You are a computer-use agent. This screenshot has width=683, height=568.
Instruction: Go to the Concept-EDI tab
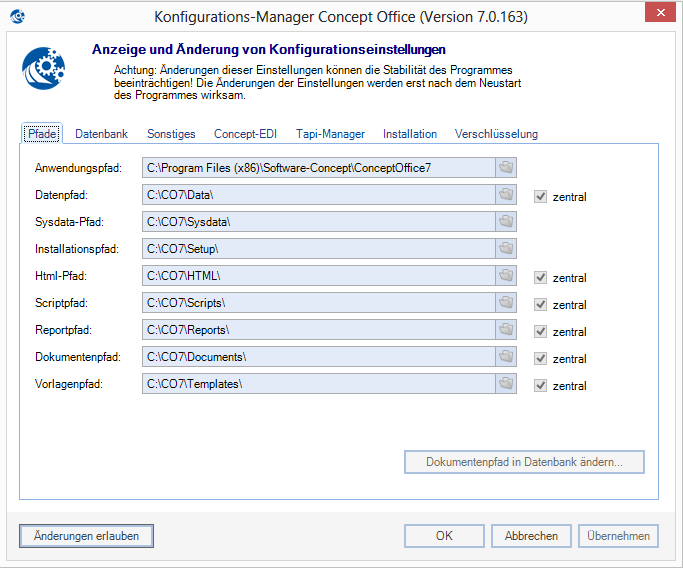pyautogui.click(x=247, y=134)
